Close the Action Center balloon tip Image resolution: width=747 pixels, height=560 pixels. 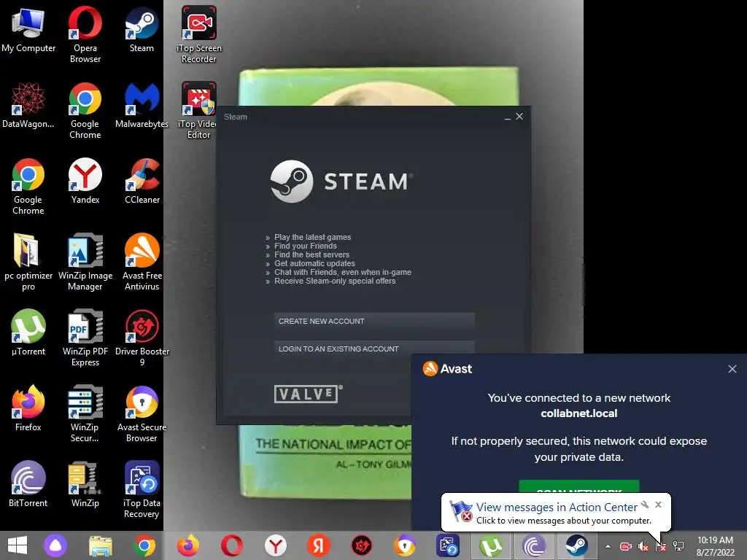click(659, 505)
